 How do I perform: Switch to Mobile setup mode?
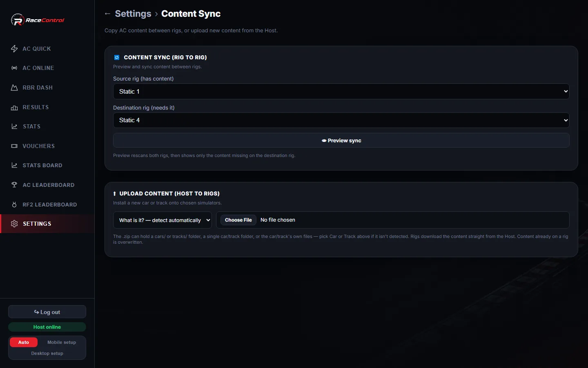(x=62, y=342)
